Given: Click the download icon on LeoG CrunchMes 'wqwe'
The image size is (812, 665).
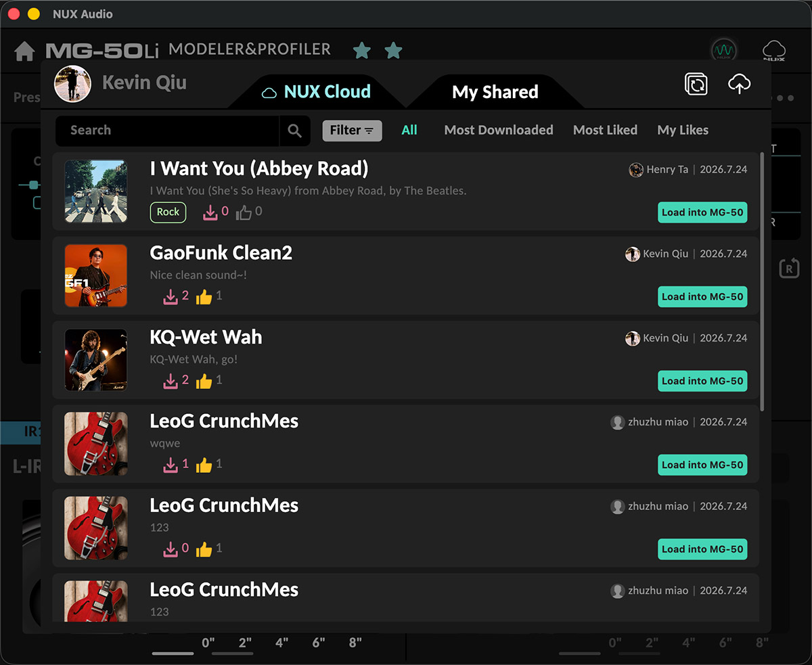Looking at the screenshot, I should click(171, 465).
